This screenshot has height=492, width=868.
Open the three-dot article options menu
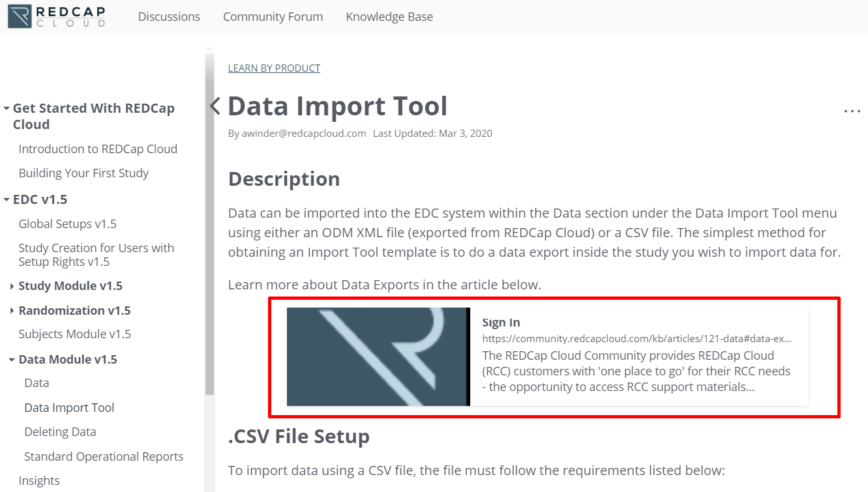[852, 111]
